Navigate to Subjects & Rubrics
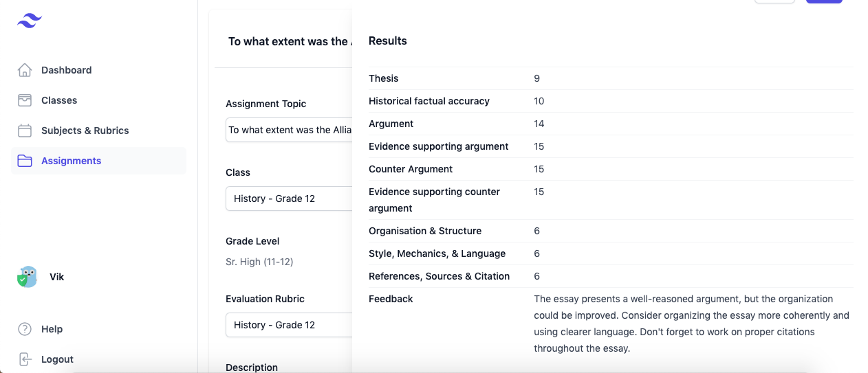The image size is (868, 373). click(x=85, y=131)
